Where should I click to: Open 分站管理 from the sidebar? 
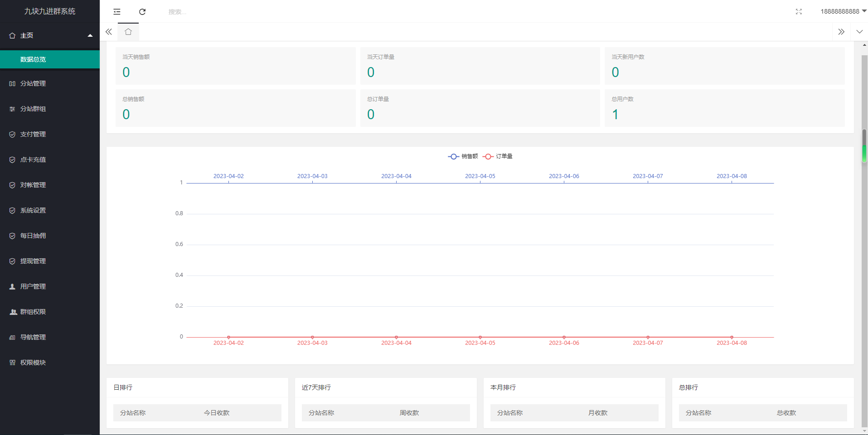(x=33, y=83)
